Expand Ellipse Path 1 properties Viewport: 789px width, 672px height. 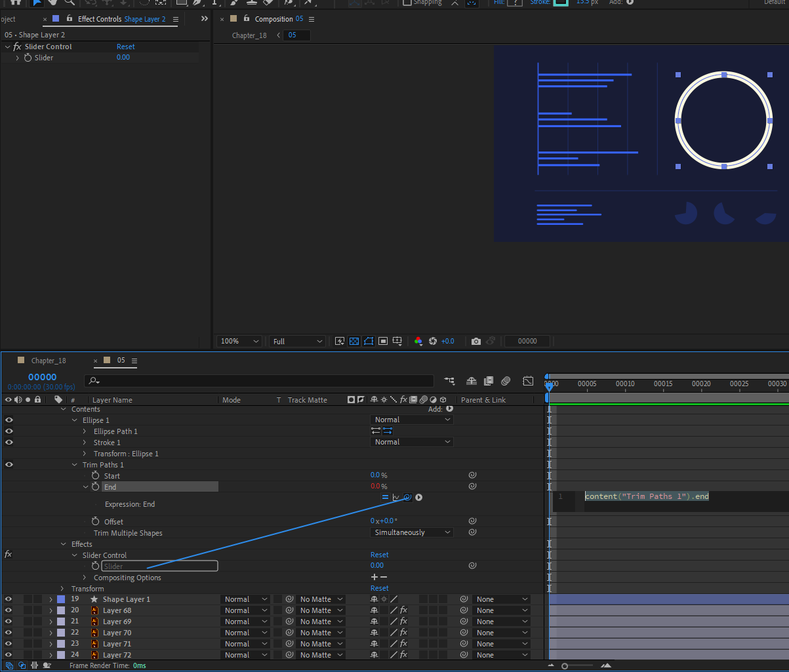pos(85,431)
